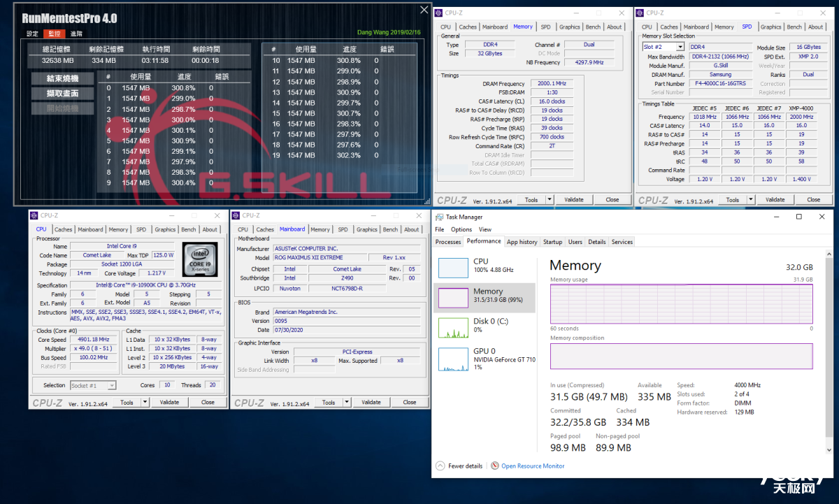Switch to the App history tab
The image size is (839, 504).
point(522,242)
